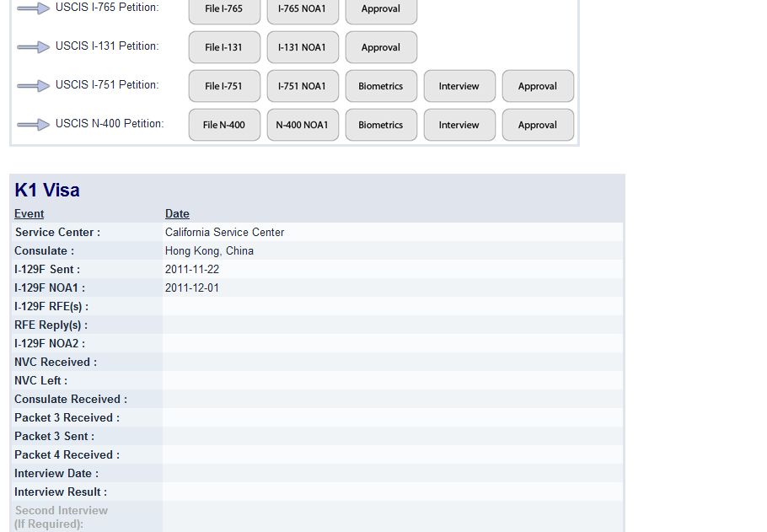Click the arrow icon beside USCIS I-765 Petition
The height and width of the screenshot is (532, 767).
point(33,8)
